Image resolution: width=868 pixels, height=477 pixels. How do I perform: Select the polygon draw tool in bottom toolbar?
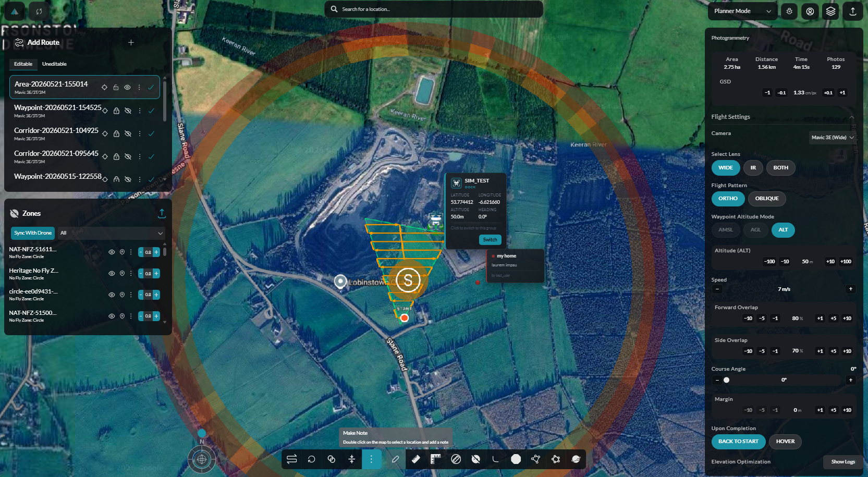[535, 459]
